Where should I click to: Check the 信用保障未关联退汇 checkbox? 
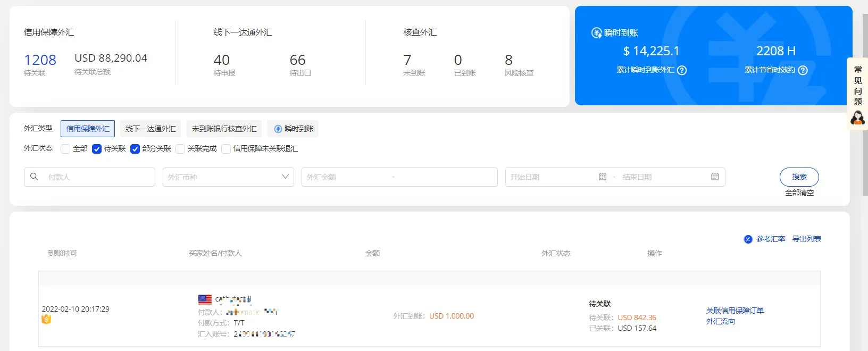point(226,149)
